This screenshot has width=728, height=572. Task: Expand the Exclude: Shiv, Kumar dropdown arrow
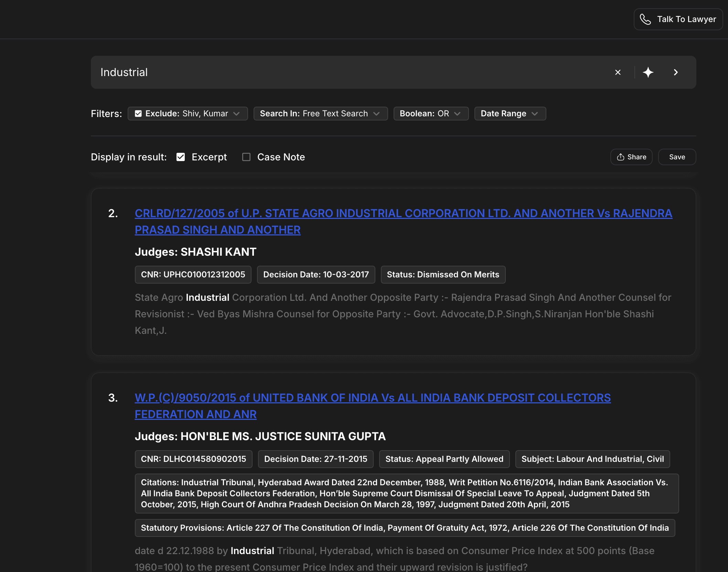coord(236,114)
